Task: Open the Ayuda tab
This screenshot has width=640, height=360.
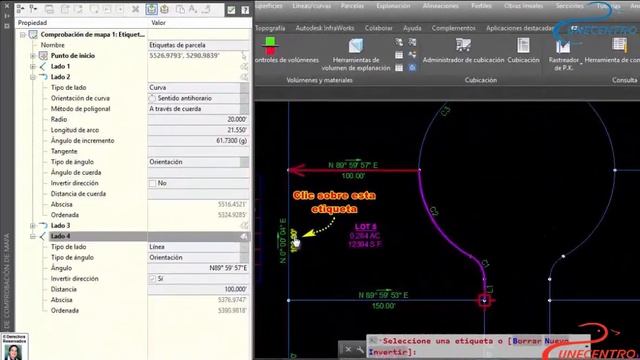Action: click(x=412, y=28)
